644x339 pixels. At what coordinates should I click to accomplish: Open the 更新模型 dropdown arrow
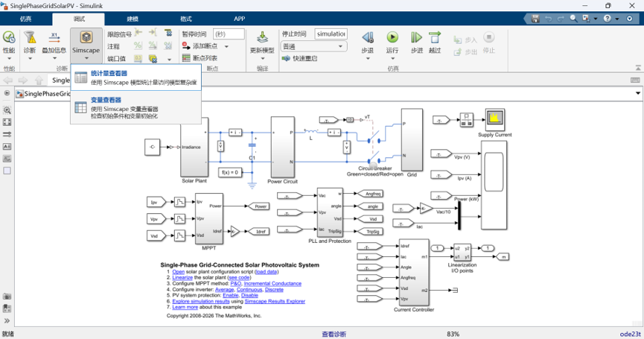click(262, 59)
